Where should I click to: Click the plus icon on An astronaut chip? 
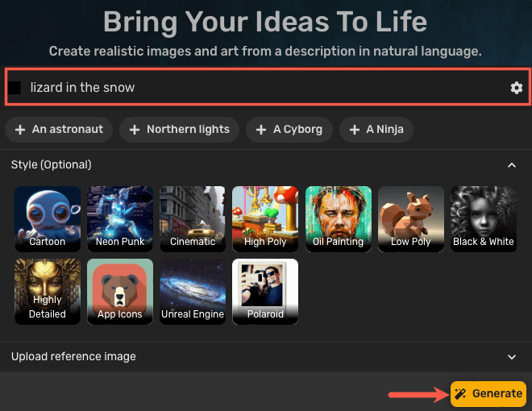point(20,130)
